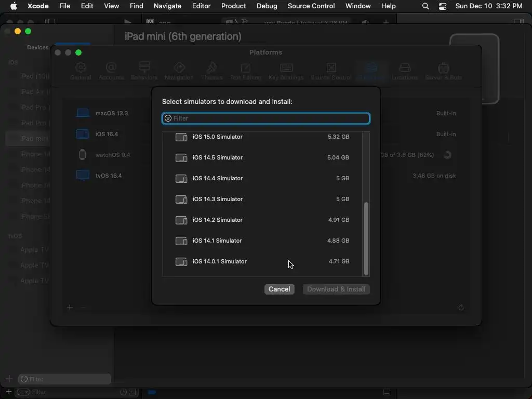Click the macOS 13.3 laptop icon
The width and height of the screenshot is (532, 399).
pyautogui.click(x=82, y=113)
